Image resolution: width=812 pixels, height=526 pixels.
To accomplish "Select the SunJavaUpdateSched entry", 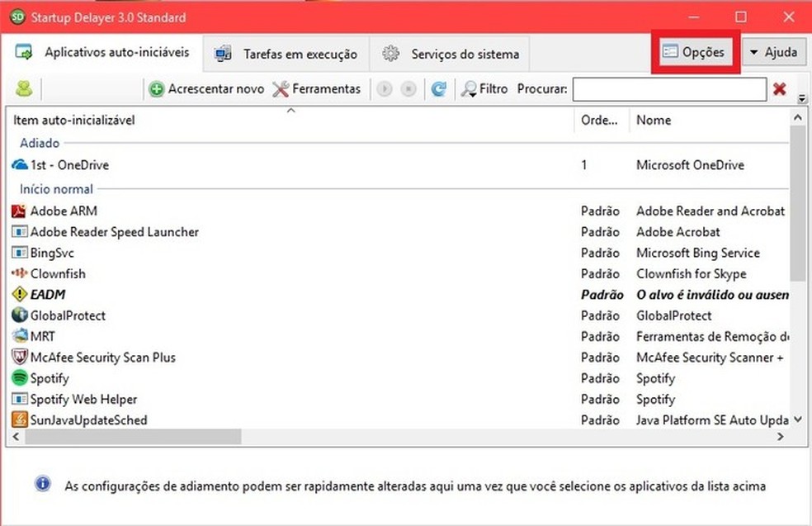I will pyautogui.click(x=88, y=419).
